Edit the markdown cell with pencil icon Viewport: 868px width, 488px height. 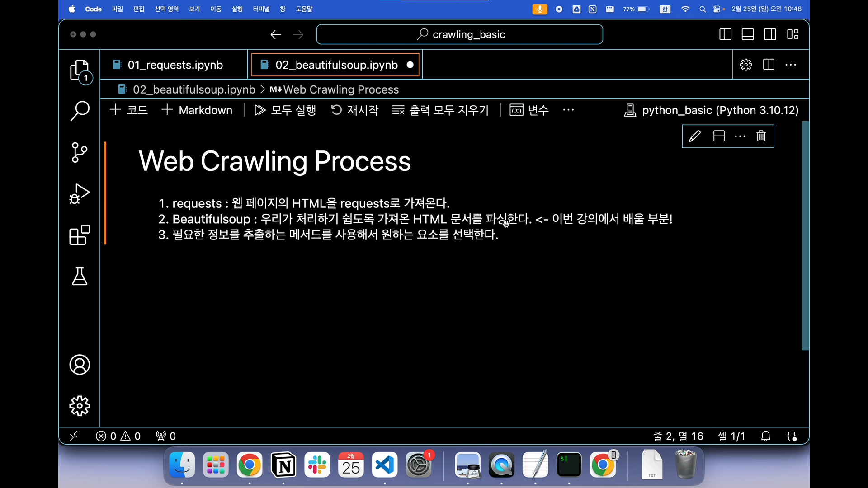coord(694,136)
